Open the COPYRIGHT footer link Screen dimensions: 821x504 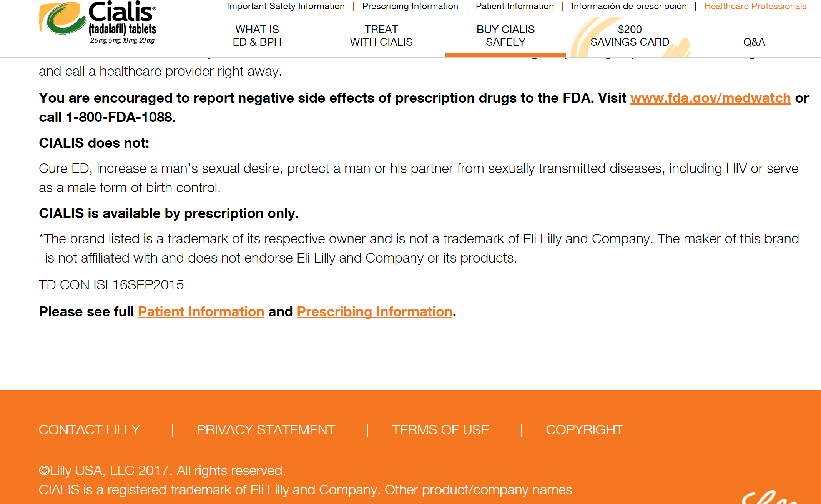point(584,430)
